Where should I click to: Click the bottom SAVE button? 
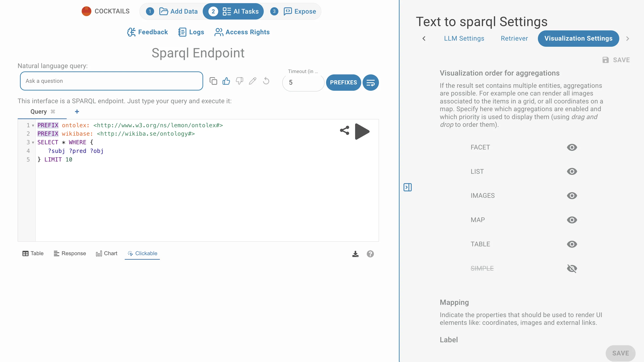[620, 353]
